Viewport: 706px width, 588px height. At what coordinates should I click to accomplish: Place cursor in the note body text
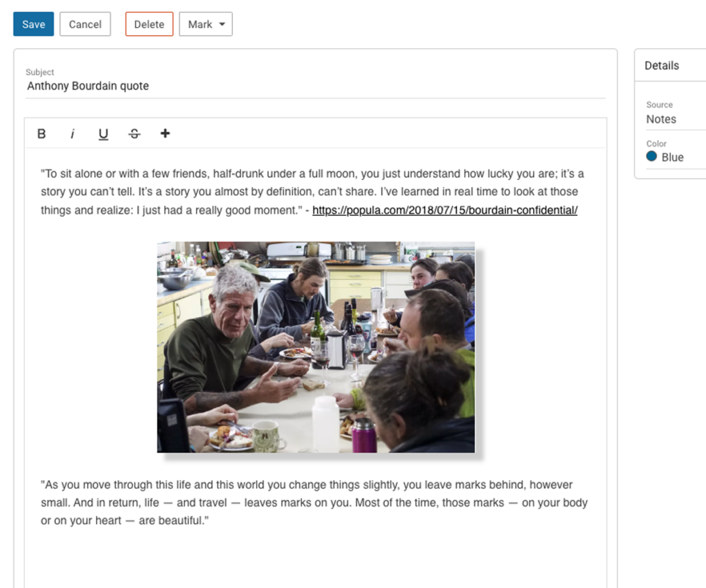310,191
